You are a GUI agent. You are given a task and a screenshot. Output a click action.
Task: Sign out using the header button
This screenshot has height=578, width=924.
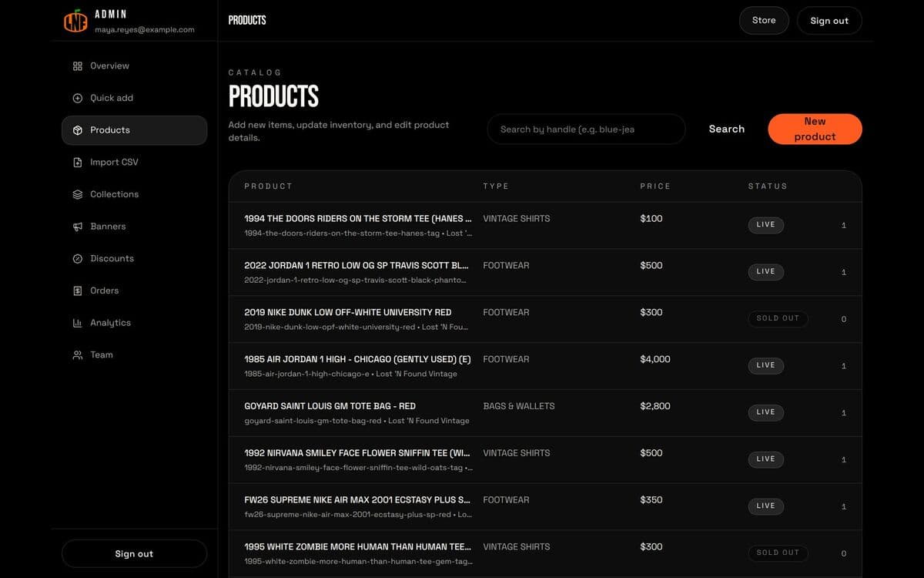829,21
